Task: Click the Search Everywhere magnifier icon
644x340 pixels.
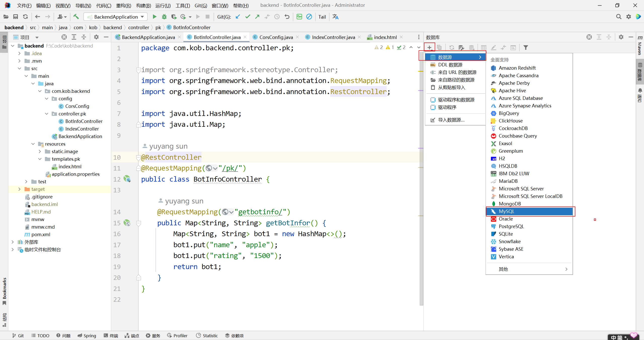Action: coord(619,17)
